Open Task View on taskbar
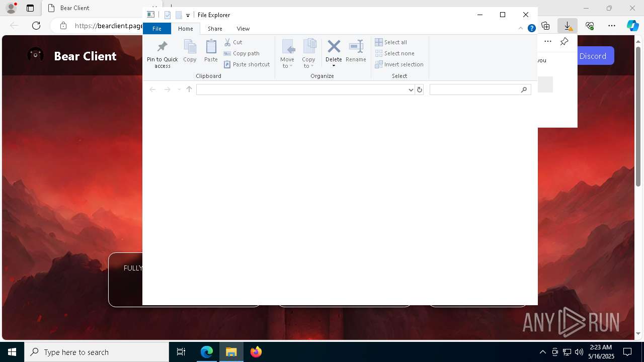This screenshot has width=644, height=362. point(181,352)
